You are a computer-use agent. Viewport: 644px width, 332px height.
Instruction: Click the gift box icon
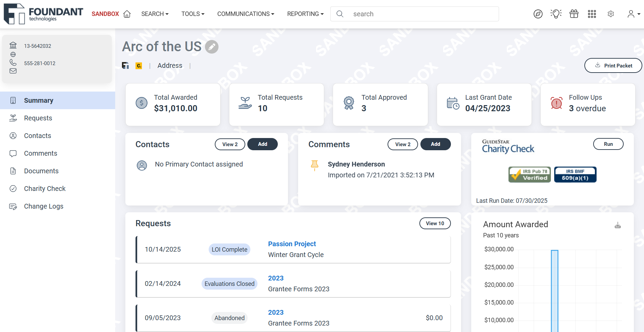click(574, 14)
